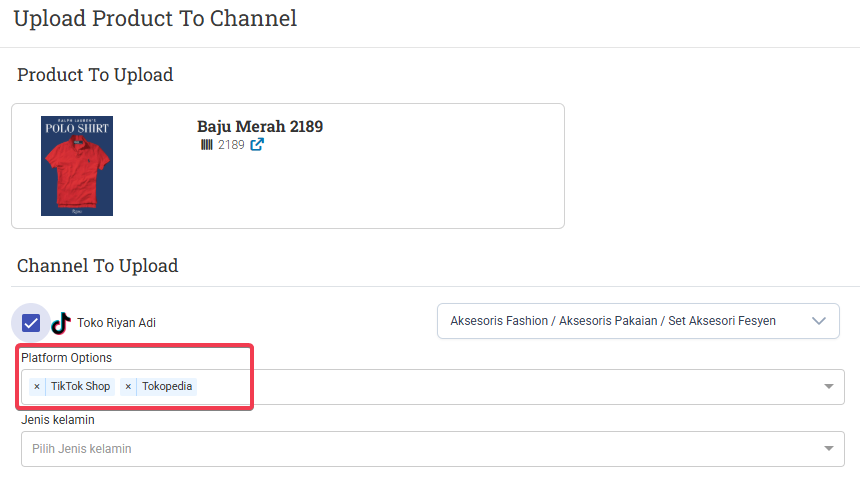Select the Tokopedia tag text
This screenshot has height=482, width=860.
click(167, 386)
